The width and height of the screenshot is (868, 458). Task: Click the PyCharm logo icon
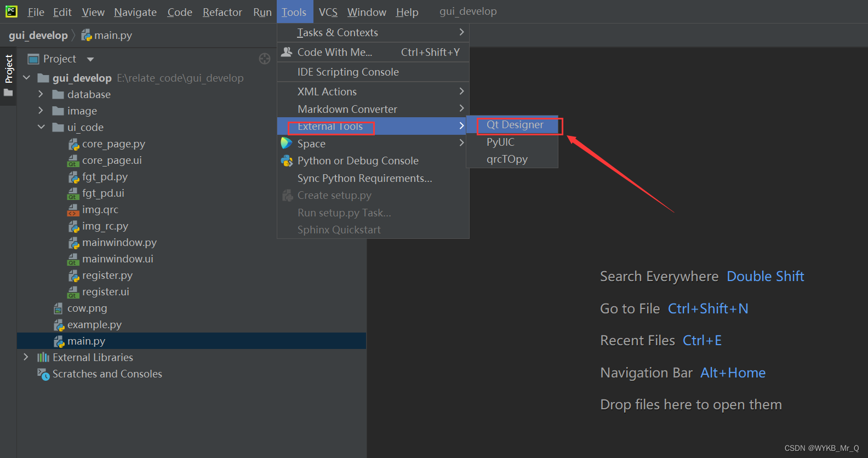(x=11, y=11)
